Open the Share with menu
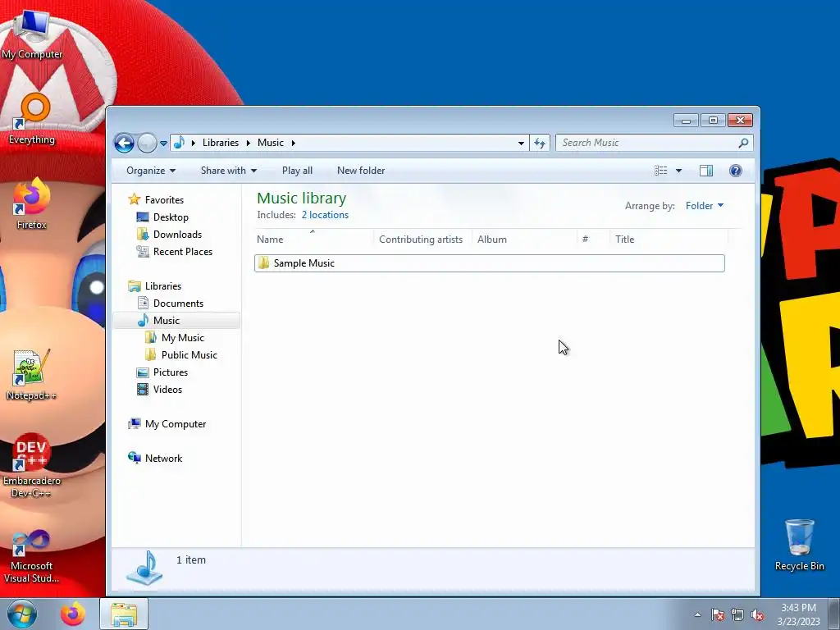The image size is (840, 630). coord(229,171)
